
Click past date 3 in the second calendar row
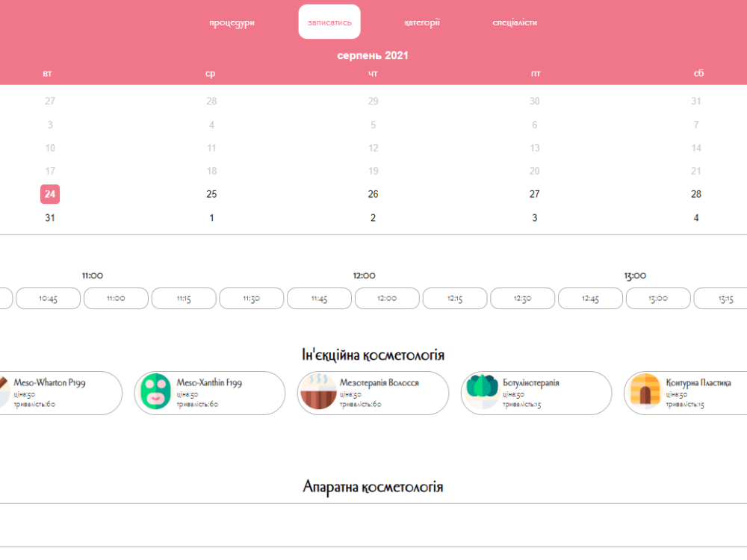(50, 125)
